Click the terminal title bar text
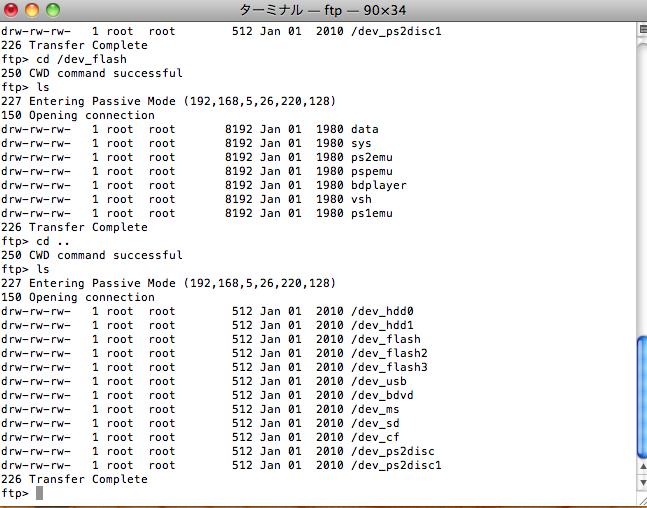Screen dimensions: 647x508 (x=323, y=10)
